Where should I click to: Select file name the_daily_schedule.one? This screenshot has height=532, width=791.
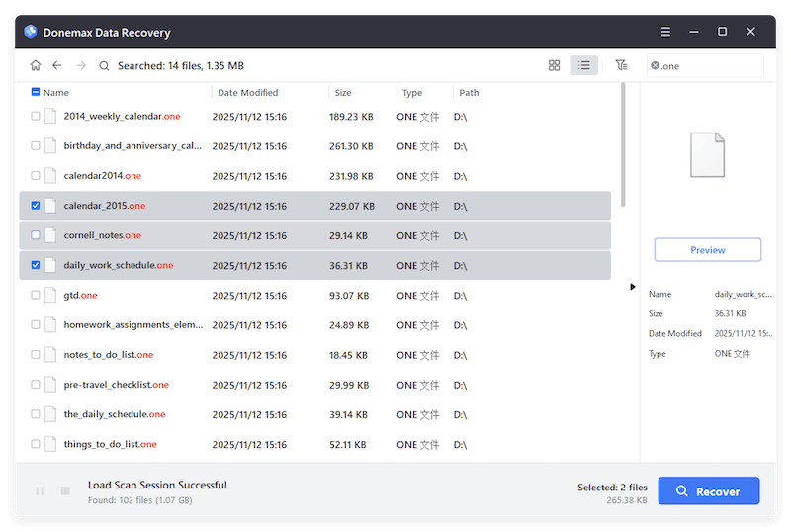coord(115,414)
